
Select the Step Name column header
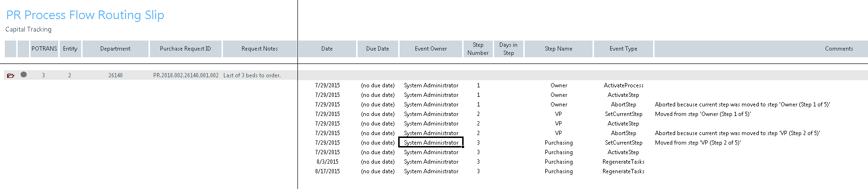[559, 49]
